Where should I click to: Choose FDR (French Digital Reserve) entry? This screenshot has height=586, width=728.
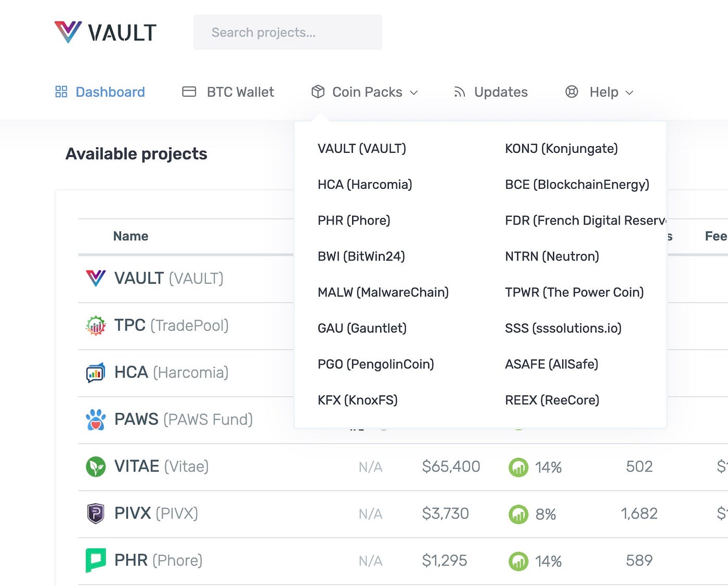pos(586,220)
